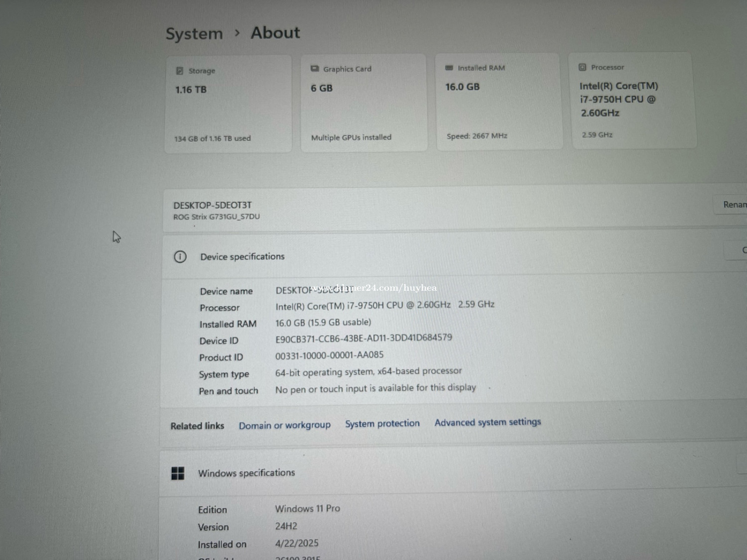Click the System type label
Screen dimensions: 747x560
(224, 374)
